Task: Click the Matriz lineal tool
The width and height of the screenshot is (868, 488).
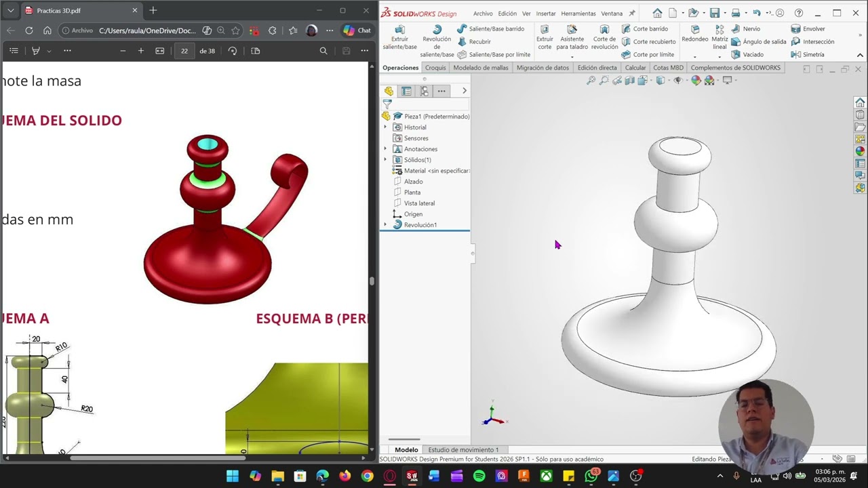Action: click(x=719, y=38)
